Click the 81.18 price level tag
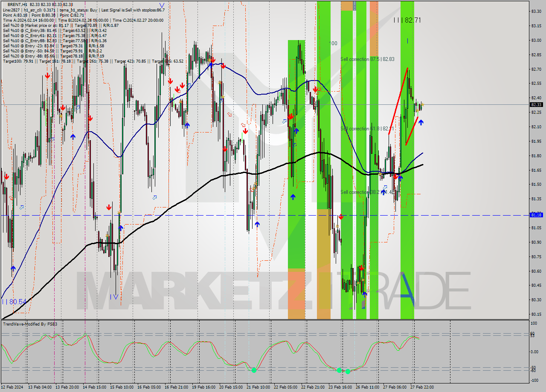The image size is (546, 392). 536,215
